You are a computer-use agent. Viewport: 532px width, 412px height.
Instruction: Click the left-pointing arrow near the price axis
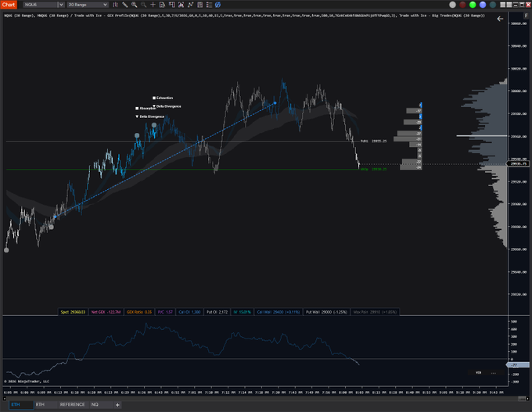tap(500, 19)
